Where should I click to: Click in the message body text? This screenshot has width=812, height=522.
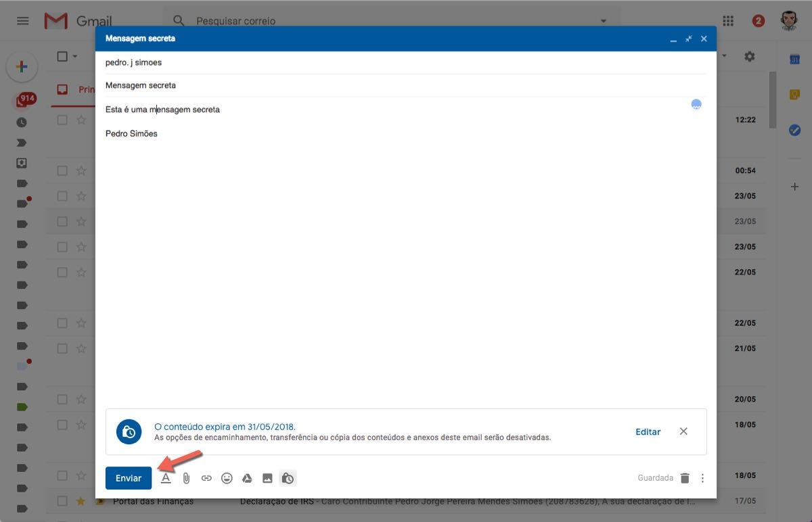point(162,109)
